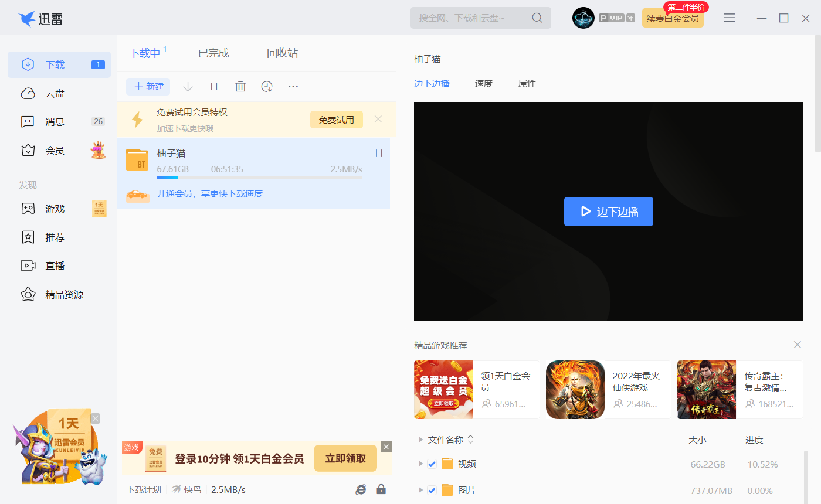Open the hamburger main menu
Viewport: 821px width, 504px height.
(730, 18)
